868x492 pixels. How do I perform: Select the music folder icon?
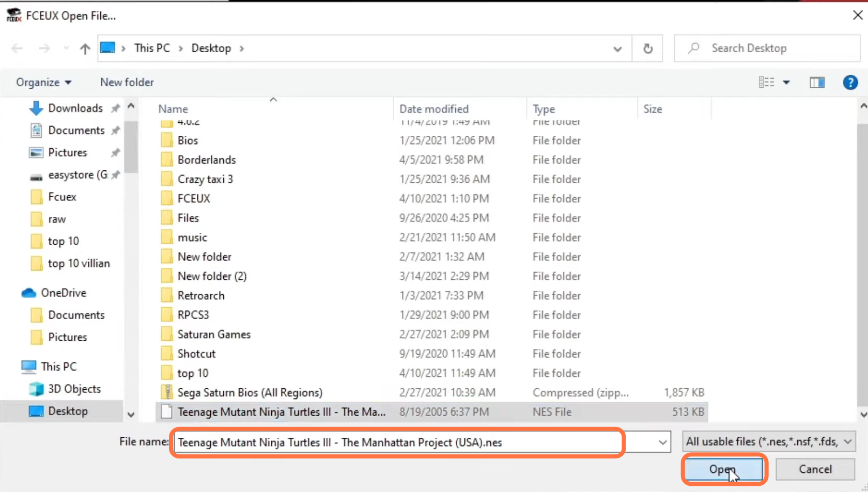tap(166, 237)
